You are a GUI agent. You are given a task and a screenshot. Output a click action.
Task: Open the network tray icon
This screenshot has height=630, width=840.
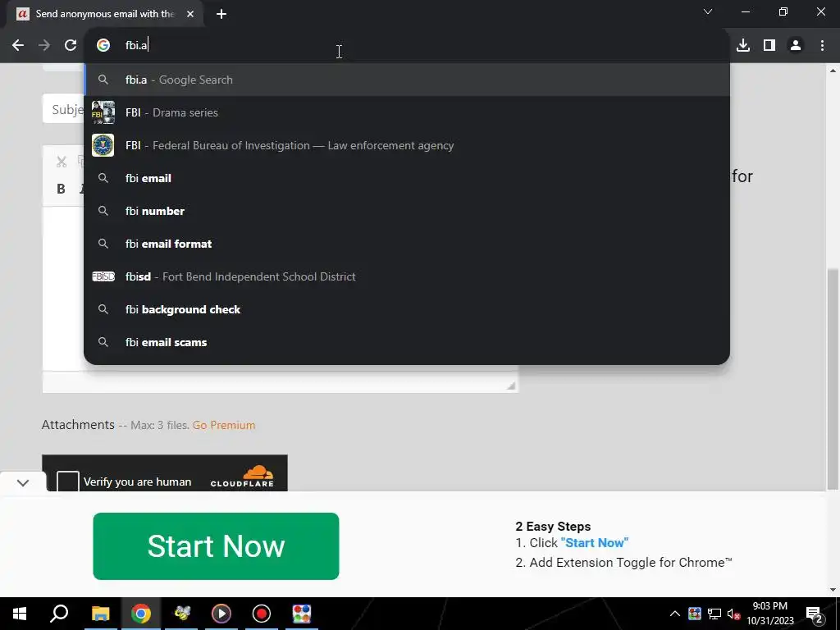(x=714, y=614)
